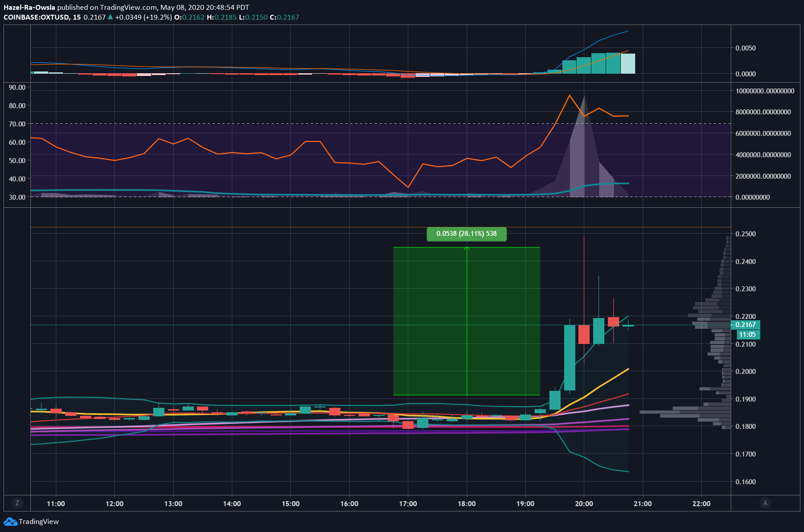
Task: Click the 0.1900 price axis label
Action: [x=745, y=399]
